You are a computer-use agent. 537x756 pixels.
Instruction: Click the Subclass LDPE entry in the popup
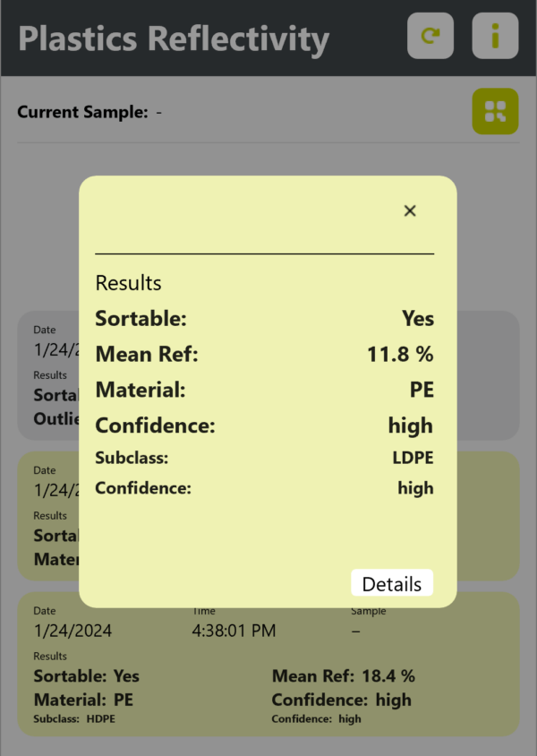click(x=413, y=458)
